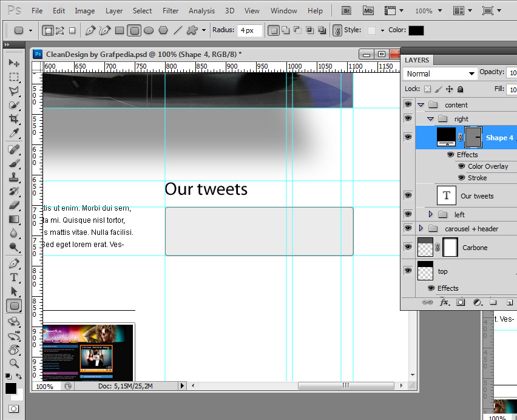Hide the Our tweets text layer

408,195
